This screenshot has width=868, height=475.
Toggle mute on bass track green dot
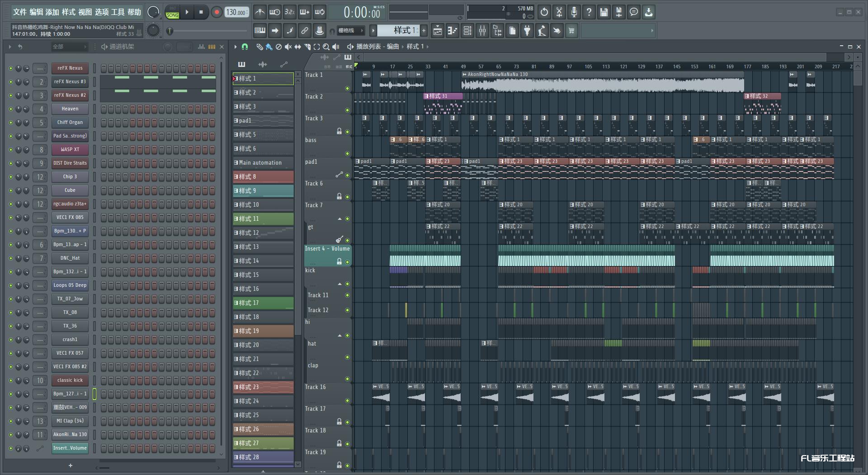(x=347, y=154)
